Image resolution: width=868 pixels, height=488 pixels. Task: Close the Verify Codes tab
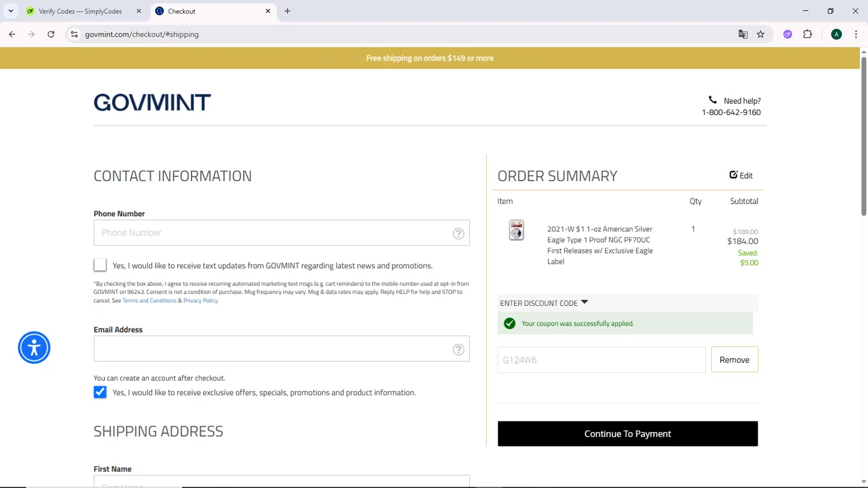point(139,11)
